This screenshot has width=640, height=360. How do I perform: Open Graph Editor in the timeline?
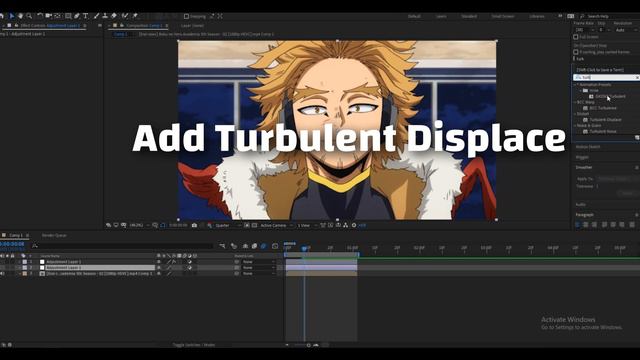(275, 246)
